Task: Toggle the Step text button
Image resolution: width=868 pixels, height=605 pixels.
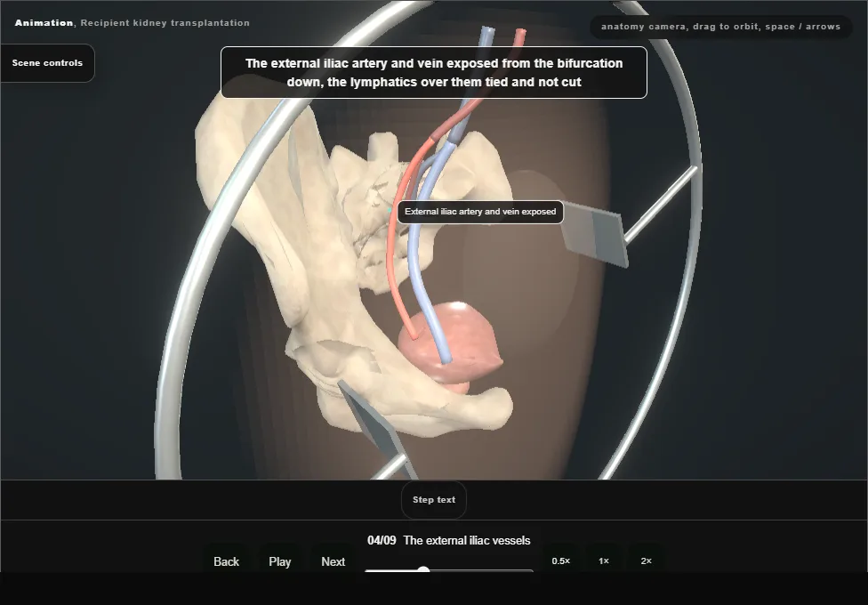Action: pos(434,500)
